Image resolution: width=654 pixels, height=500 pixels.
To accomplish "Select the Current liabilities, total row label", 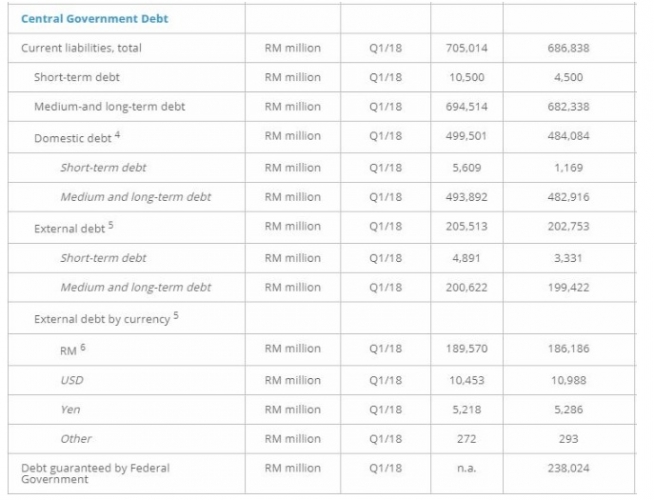I will tap(81, 48).
